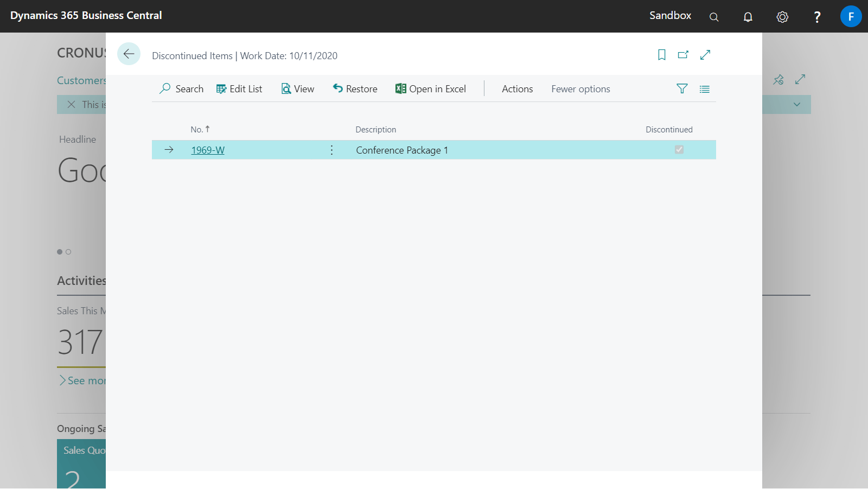Open the Actions menu
The width and height of the screenshot is (868, 489).
[517, 89]
